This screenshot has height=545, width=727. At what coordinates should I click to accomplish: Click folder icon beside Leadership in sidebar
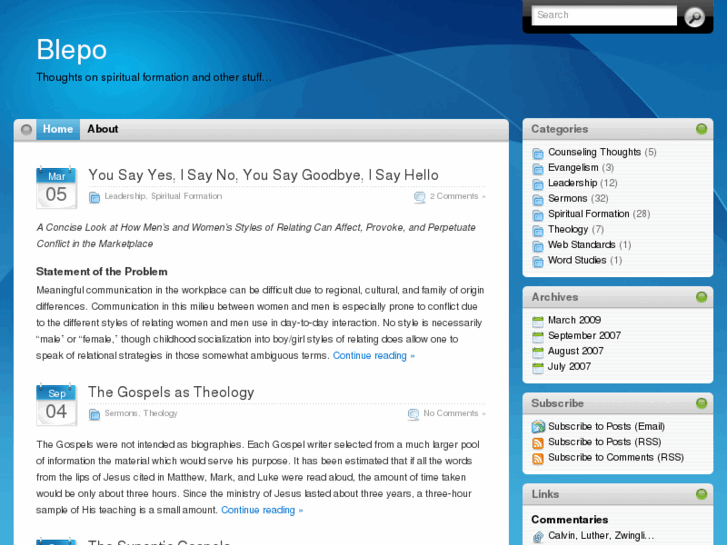click(x=538, y=184)
